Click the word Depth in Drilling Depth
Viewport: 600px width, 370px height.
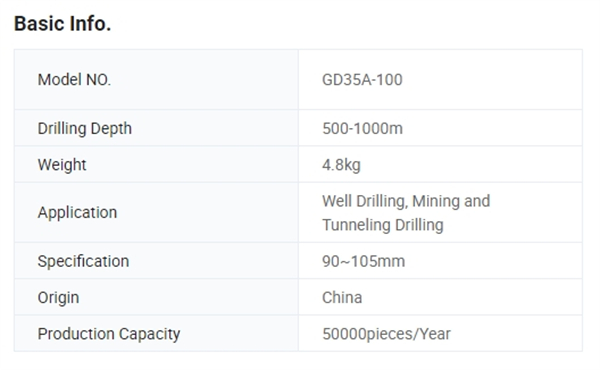pyautogui.click(x=111, y=129)
